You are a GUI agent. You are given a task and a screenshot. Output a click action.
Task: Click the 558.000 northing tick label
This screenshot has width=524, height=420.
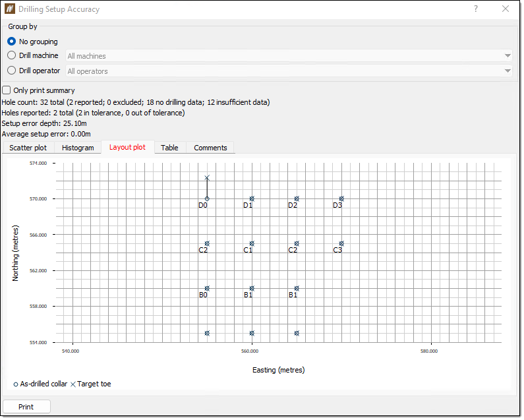pos(38,307)
